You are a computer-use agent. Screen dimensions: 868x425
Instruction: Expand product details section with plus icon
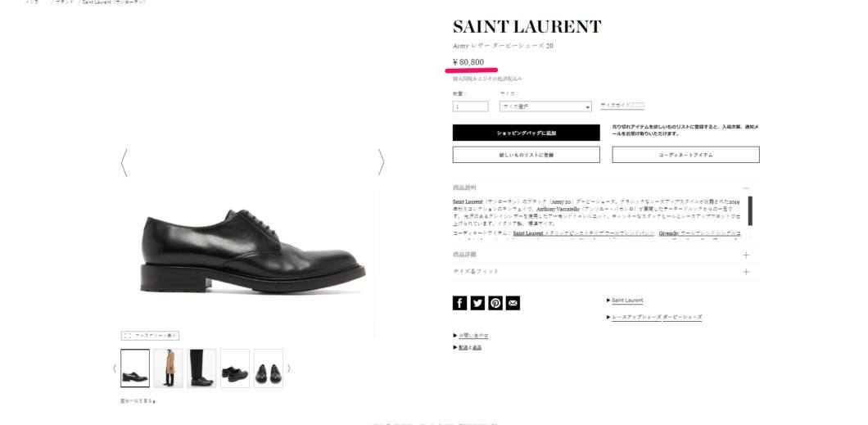click(x=746, y=255)
